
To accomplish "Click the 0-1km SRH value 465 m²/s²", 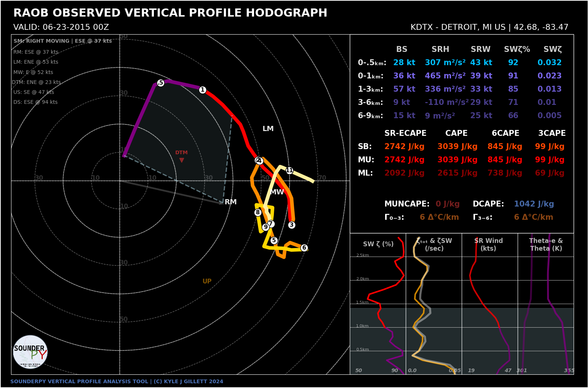I will [445, 76].
